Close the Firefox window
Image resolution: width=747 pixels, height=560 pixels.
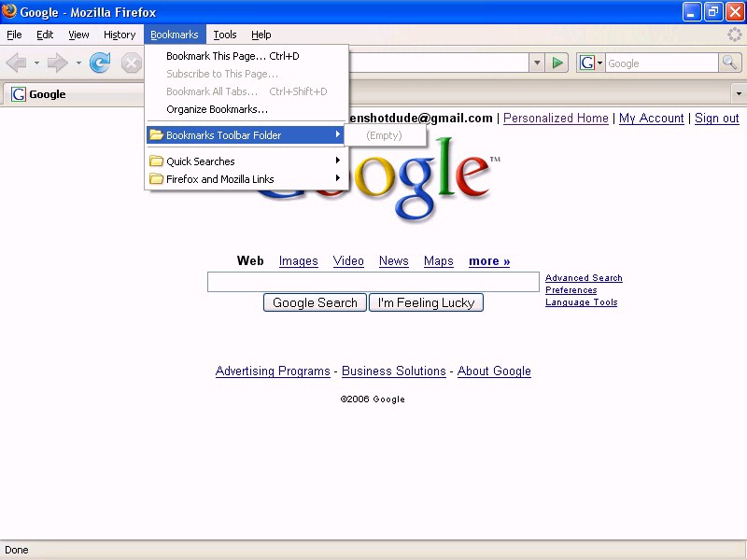735,12
